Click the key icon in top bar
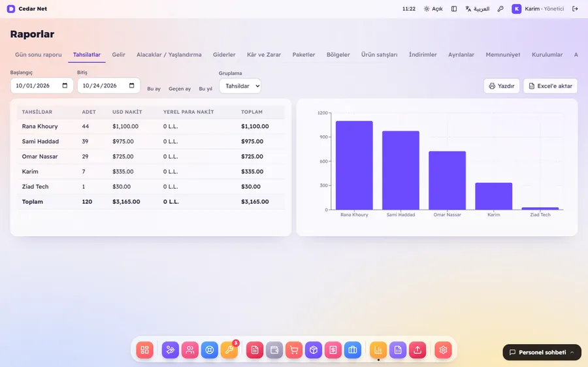This screenshot has height=367, width=588. [x=500, y=8]
